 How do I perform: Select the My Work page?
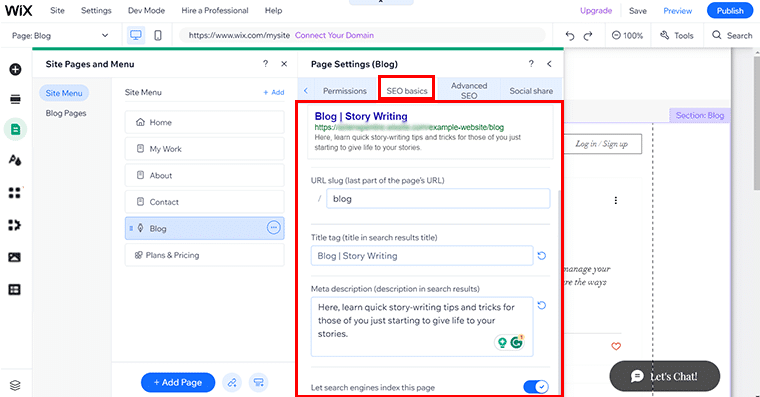pyautogui.click(x=205, y=149)
